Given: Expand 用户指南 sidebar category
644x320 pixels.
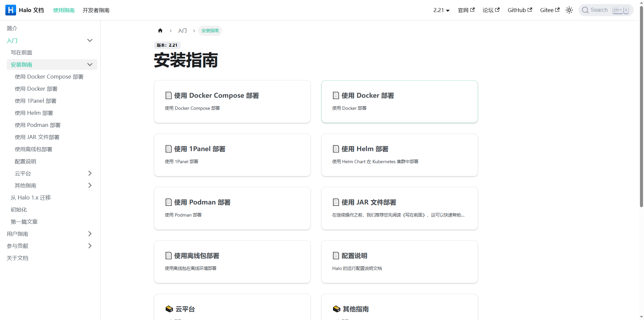Looking at the screenshot, I should pos(90,234).
